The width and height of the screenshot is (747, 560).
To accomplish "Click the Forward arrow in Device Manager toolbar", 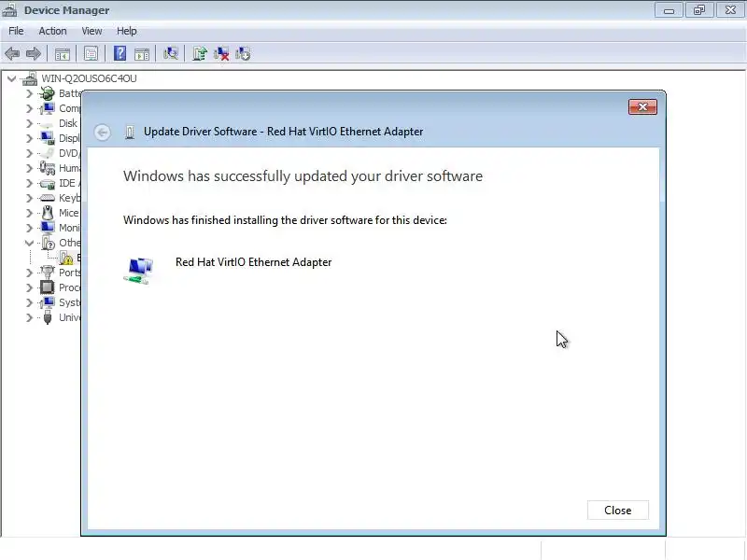I will (34, 54).
